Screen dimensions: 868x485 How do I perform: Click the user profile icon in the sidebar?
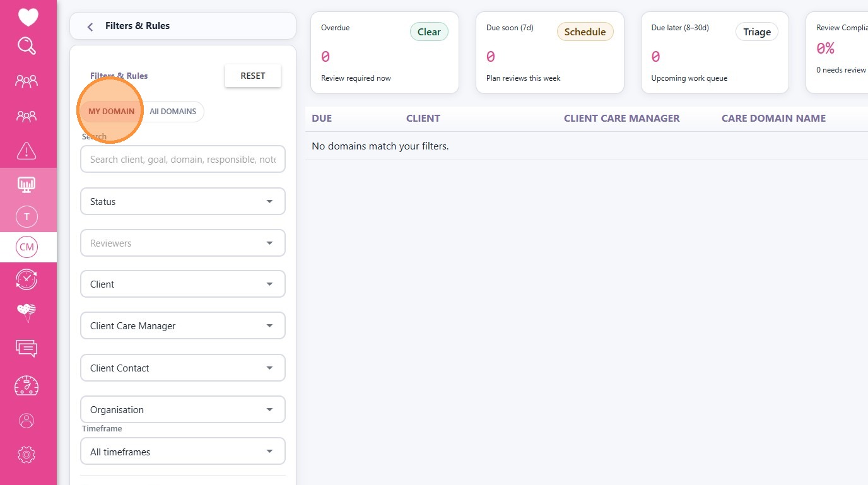coord(26,420)
